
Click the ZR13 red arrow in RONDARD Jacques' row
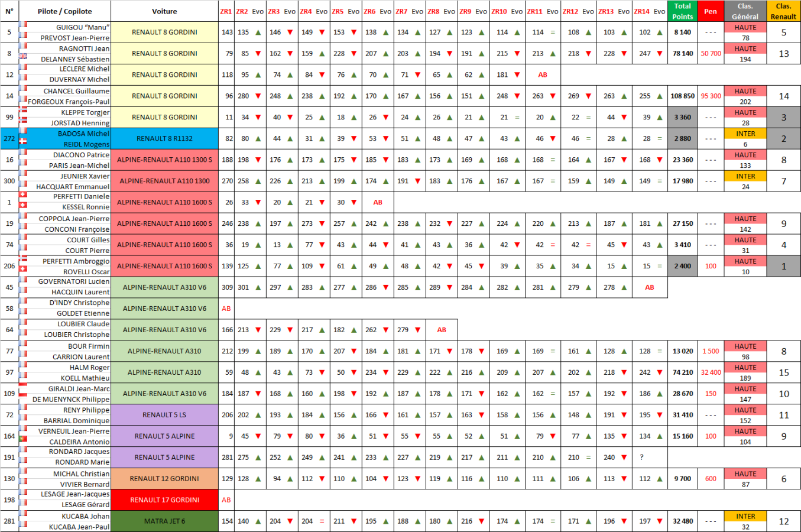pos(624,458)
